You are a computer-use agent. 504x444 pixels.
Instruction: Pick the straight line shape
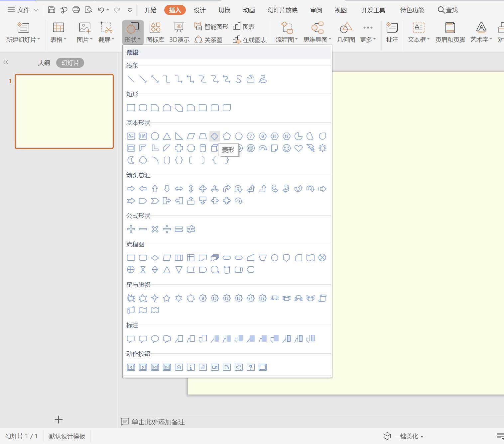131,79
